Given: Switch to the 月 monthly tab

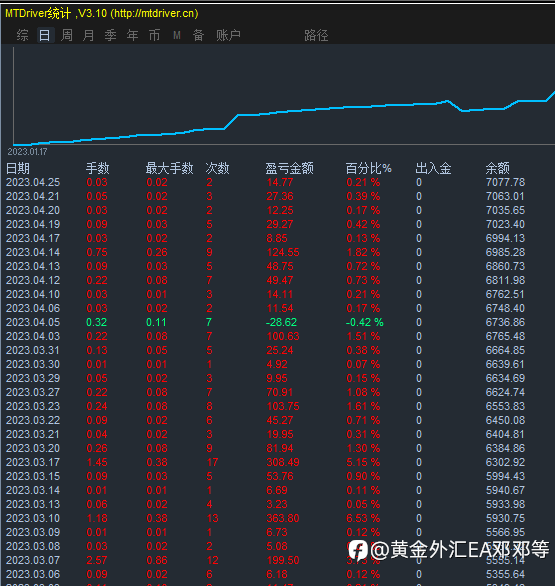Looking at the screenshot, I should pyautogui.click(x=89, y=36).
